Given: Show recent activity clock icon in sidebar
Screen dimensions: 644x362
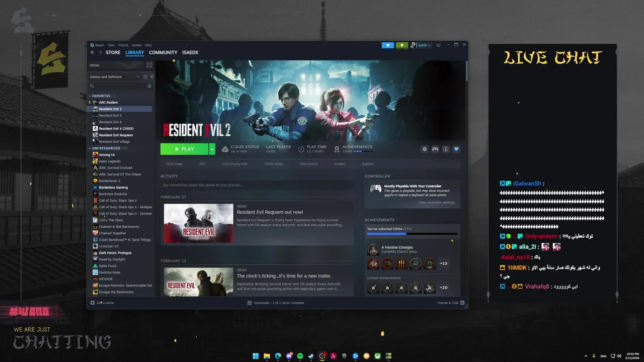Looking at the screenshot, I should point(145,77).
